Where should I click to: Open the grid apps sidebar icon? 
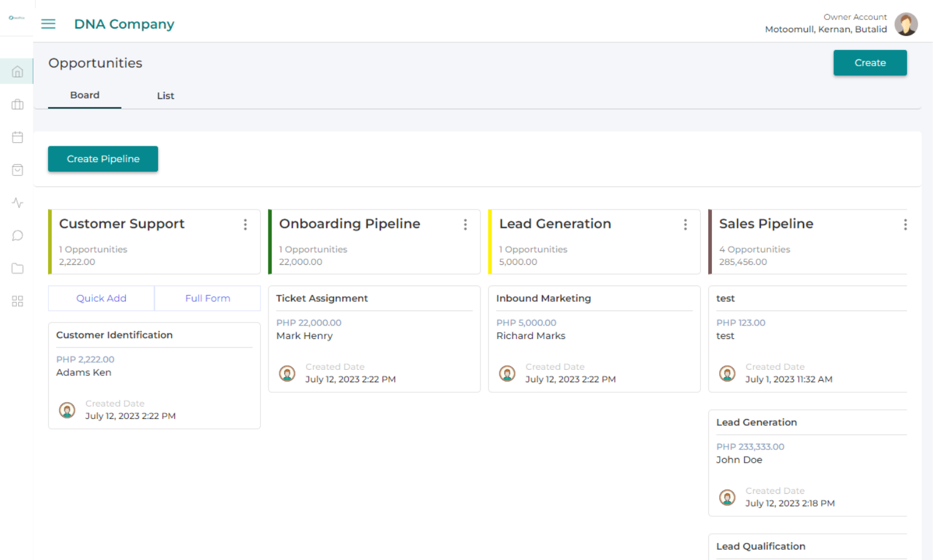click(x=17, y=301)
